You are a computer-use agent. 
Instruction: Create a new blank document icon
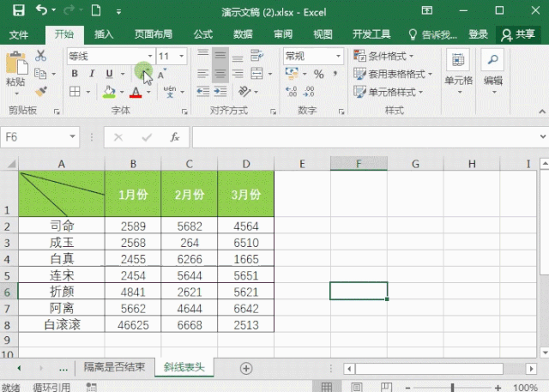click(96, 10)
